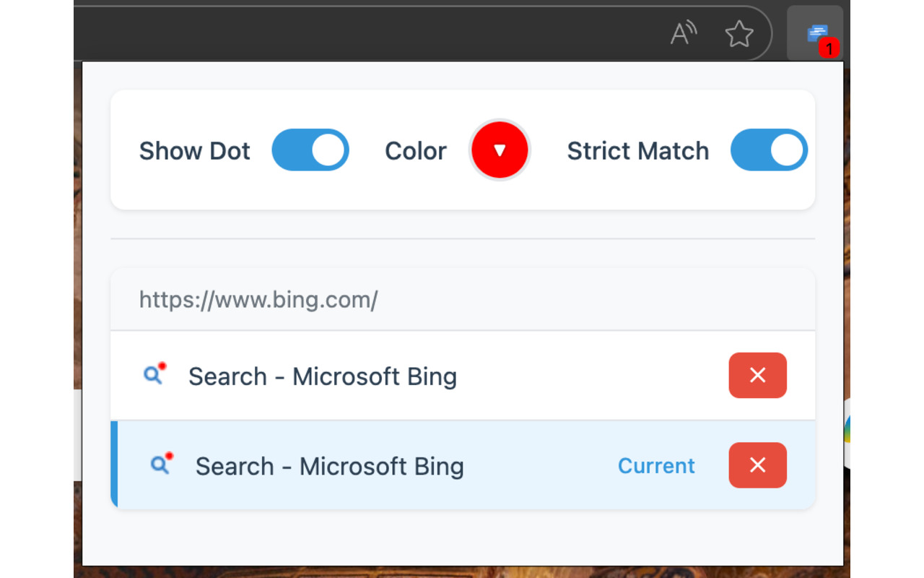Disable the Strict Match switch
This screenshot has width=924, height=578.
point(769,150)
